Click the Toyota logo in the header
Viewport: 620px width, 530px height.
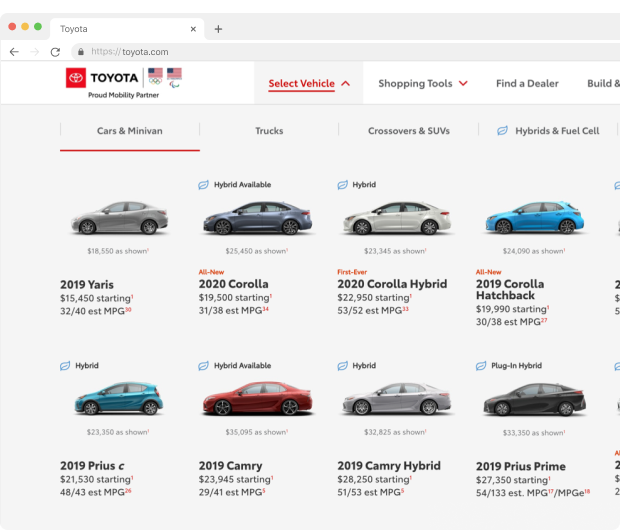click(102, 78)
